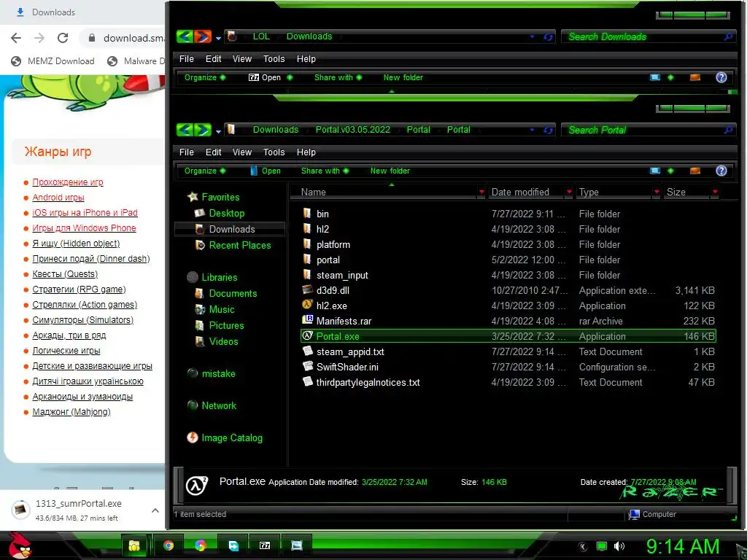
Task: Open download options arrow for 1313_sumrPortal.exe
Action: point(155,510)
